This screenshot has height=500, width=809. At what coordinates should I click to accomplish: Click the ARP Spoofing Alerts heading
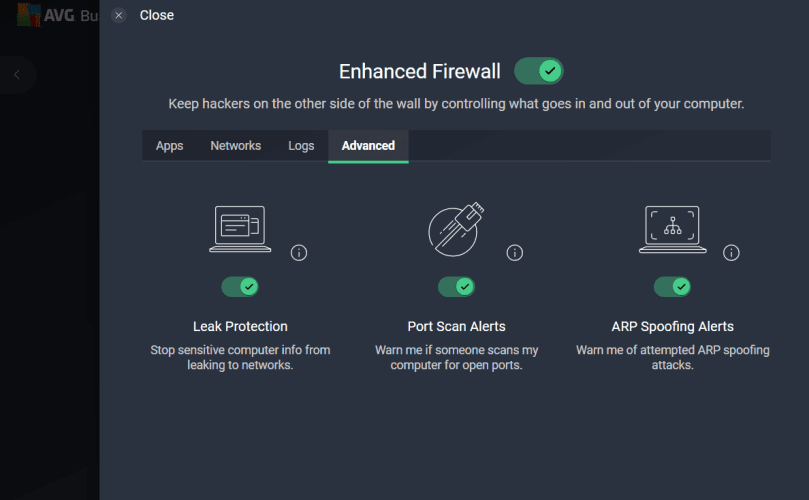(672, 327)
